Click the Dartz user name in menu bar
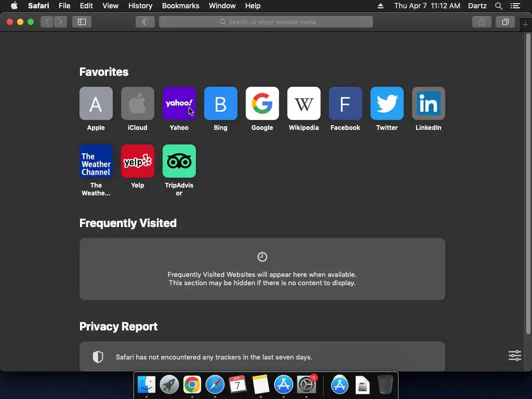 tap(477, 6)
